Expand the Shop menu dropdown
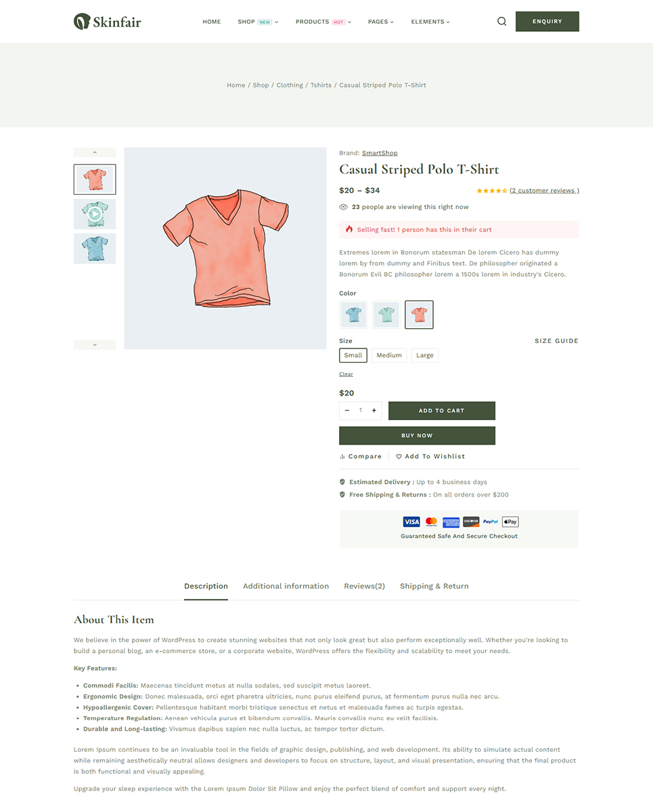The height and width of the screenshot is (812, 653). tap(258, 22)
